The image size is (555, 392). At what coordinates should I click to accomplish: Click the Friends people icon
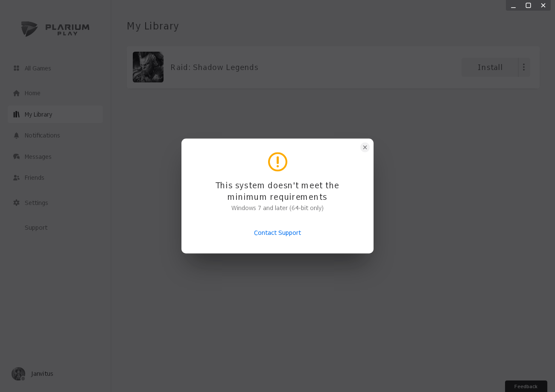(x=17, y=178)
